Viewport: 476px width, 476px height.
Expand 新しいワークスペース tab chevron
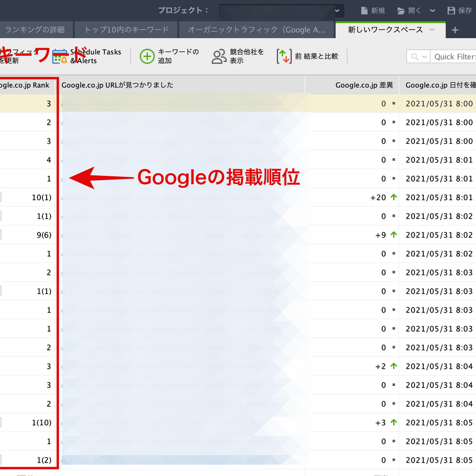[x=432, y=29]
